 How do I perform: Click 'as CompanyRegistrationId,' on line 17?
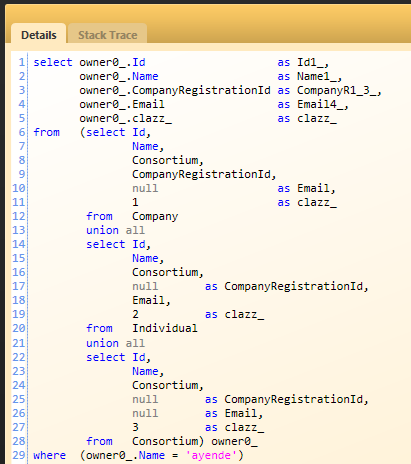click(287, 286)
